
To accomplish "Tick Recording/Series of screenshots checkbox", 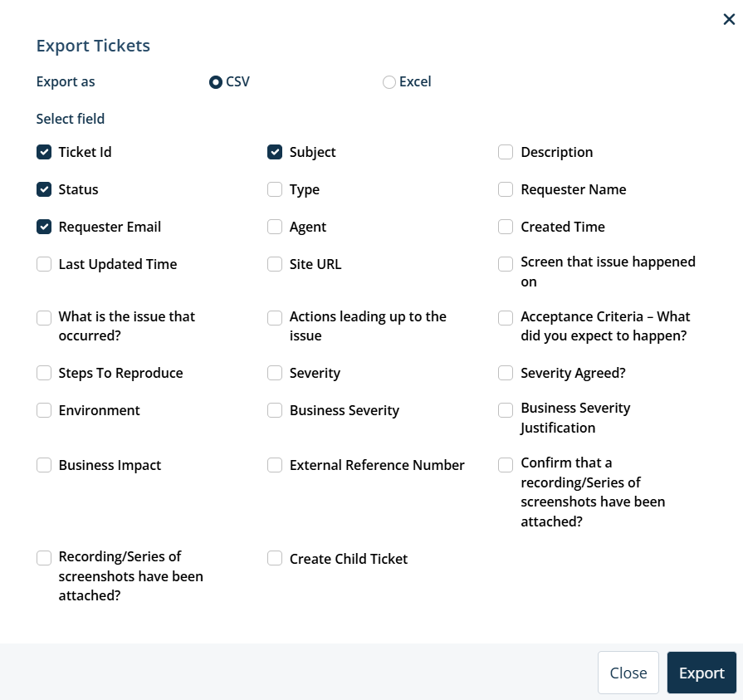I will click(44, 558).
